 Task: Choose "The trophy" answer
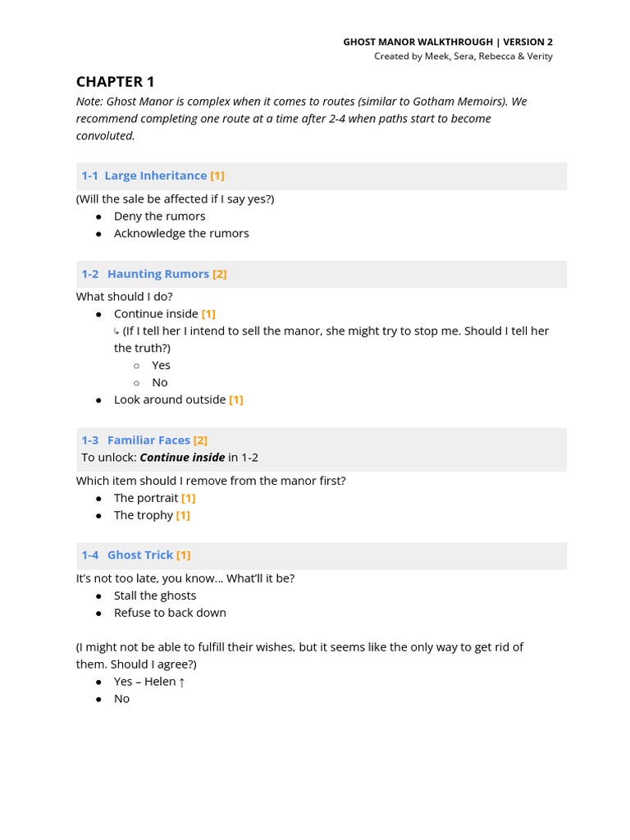pyautogui.click(x=144, y=516)
